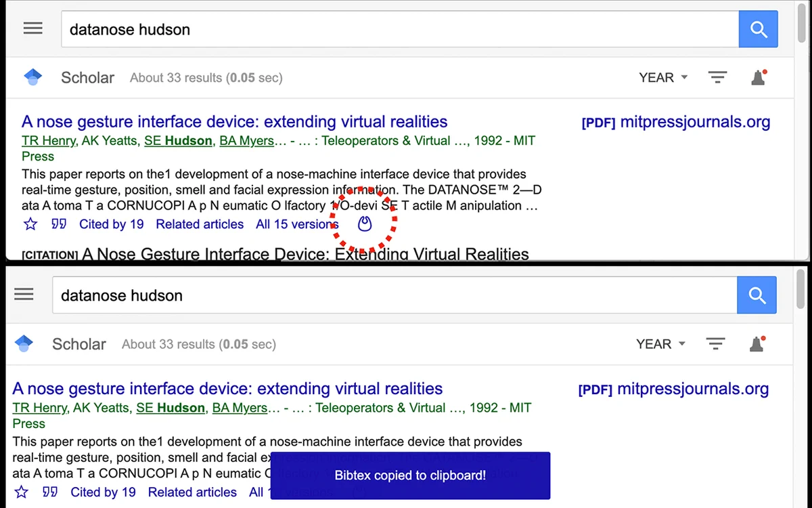Open hamburger menu in top window
This screenshot has width=812, height=508.
point(32,28)
